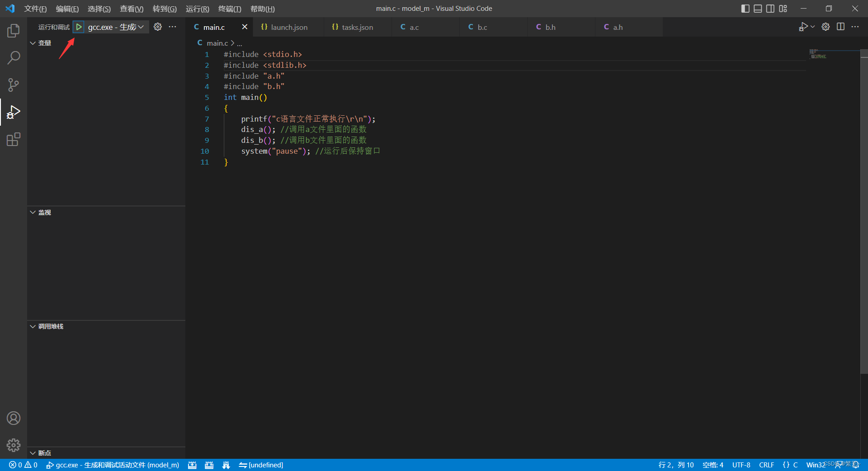Open the 查看(V) menu
Viewport: 868px width, 471px height.
[132, 9]
